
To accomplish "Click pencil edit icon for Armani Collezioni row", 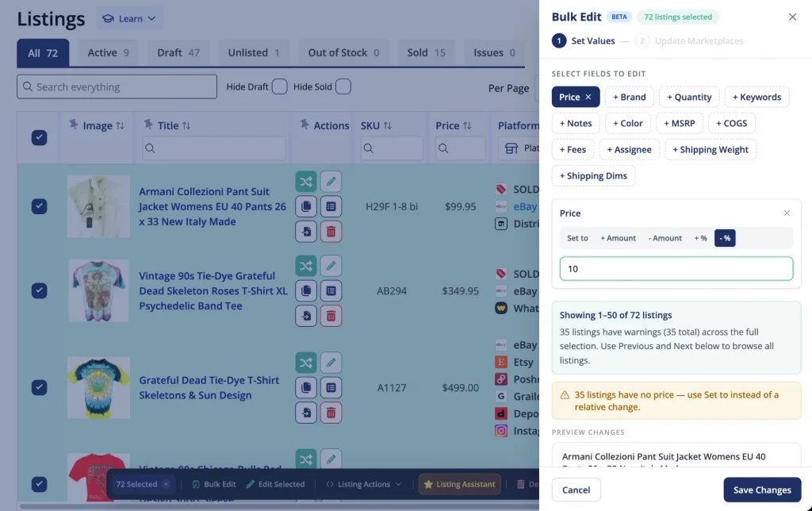I will [x=331, y=182].
